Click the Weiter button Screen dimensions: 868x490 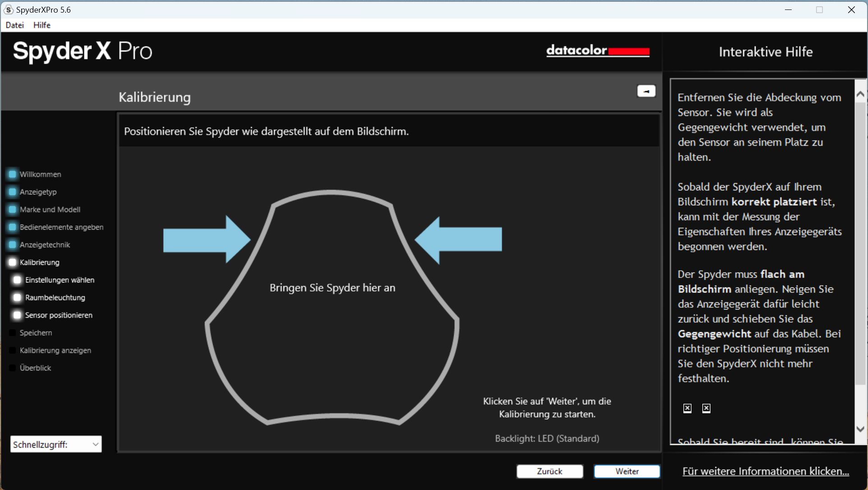(x=627, y=471)
